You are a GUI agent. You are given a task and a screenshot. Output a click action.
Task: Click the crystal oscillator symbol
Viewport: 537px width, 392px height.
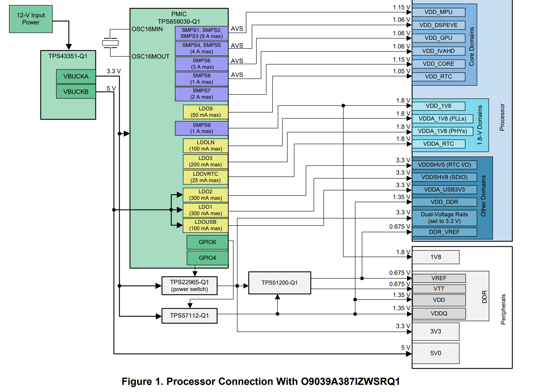pos(110,43)
